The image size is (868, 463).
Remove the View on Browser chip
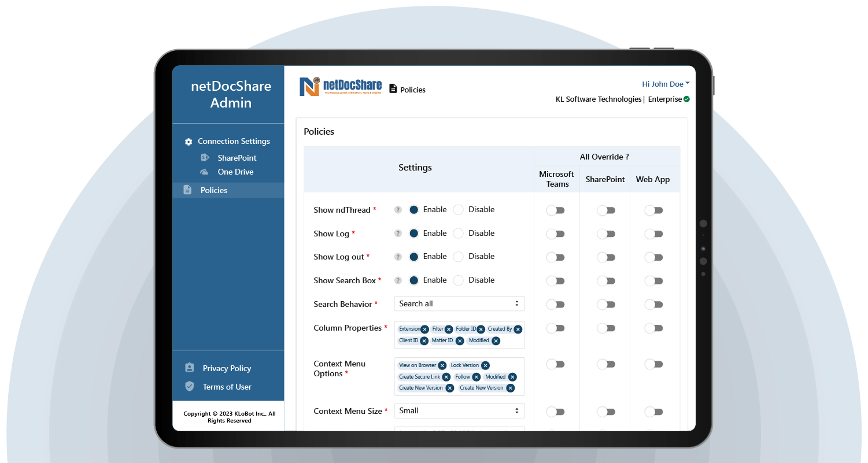click(x=442, y=365)
